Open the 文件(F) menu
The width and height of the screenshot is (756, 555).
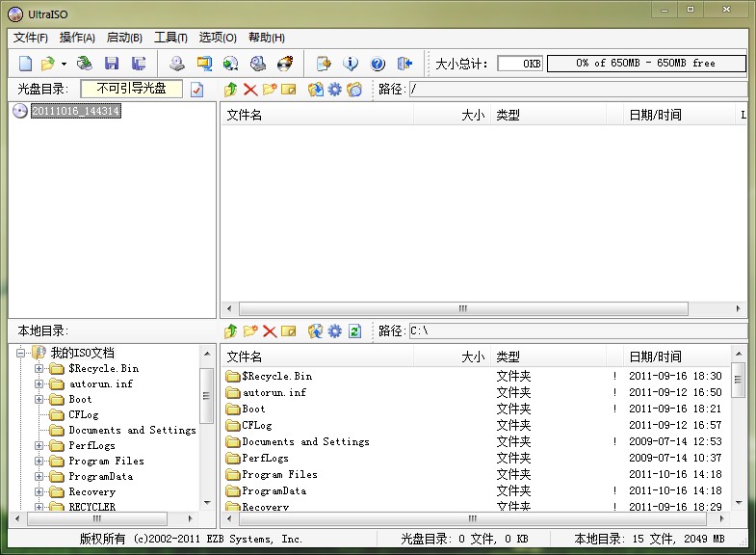31,38
